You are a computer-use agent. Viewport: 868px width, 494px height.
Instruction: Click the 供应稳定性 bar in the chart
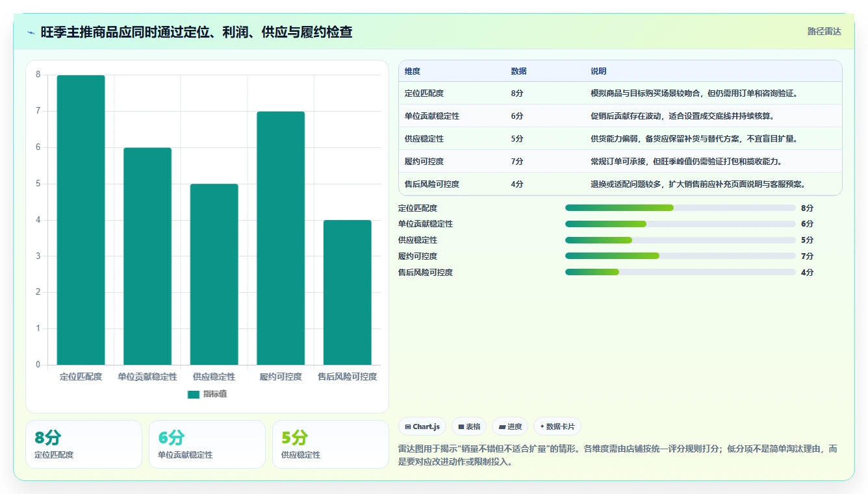coord(214,275)
